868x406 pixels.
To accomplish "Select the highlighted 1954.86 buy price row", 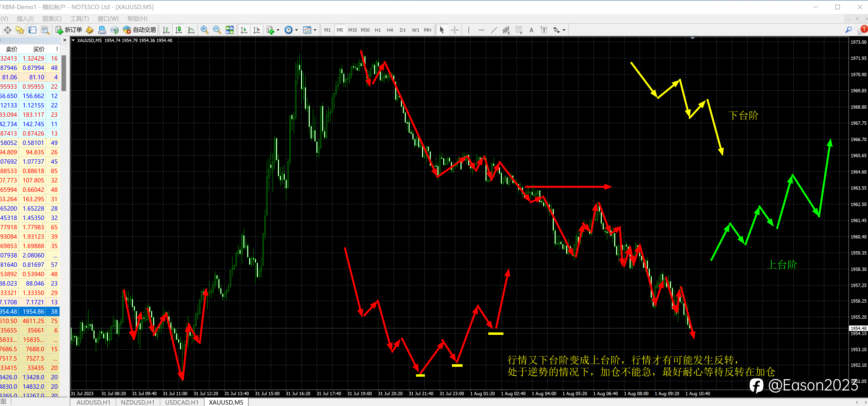I will (30, 312).
